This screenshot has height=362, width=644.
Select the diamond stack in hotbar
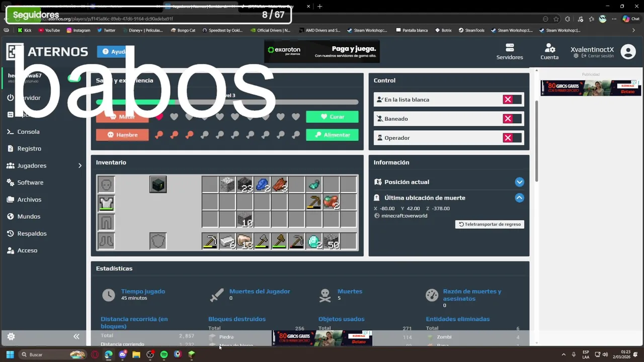(x=314, y=241)
